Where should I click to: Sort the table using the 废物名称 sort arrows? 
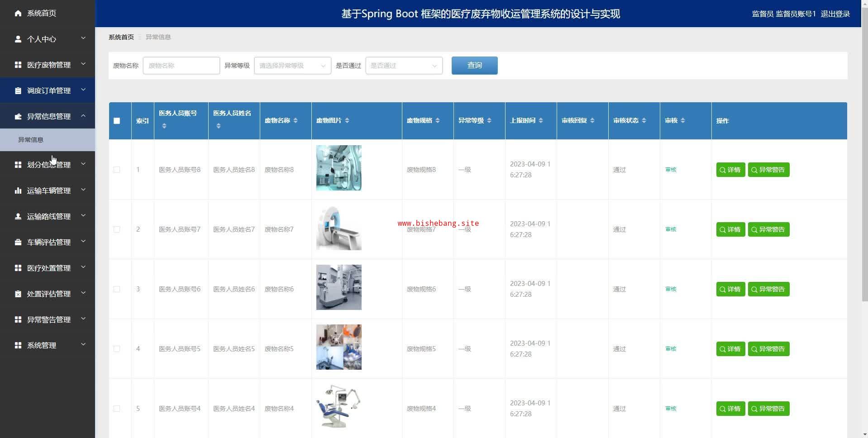[x=296, y=120]
